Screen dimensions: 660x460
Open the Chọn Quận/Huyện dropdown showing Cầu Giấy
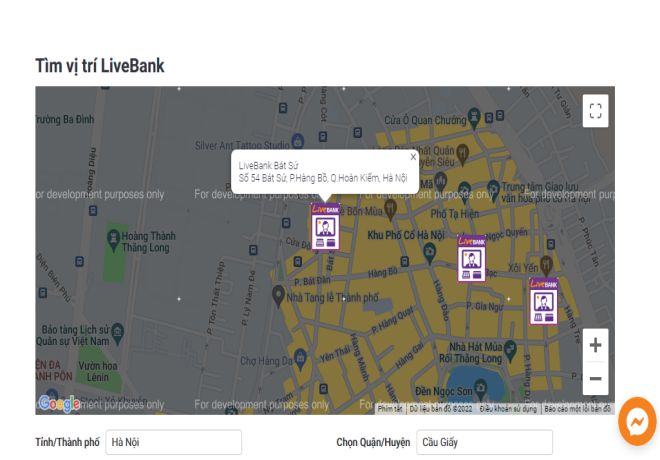point(484,442)
